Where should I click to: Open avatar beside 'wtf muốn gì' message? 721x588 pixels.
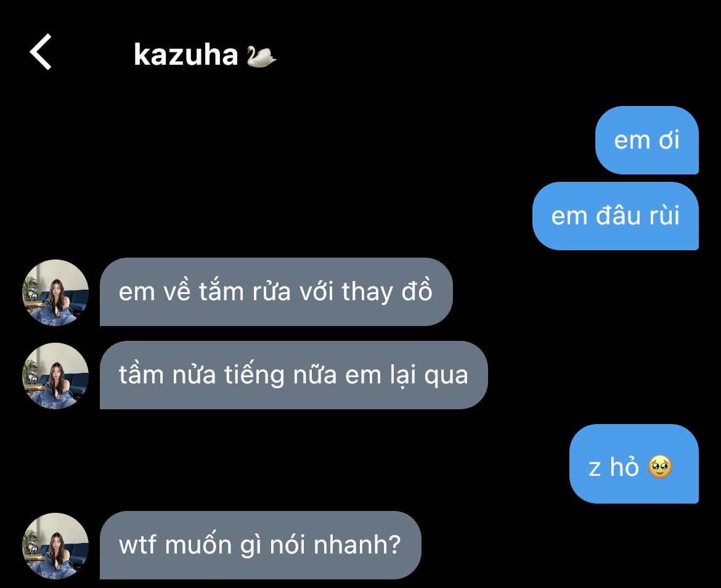click(55, 545)
